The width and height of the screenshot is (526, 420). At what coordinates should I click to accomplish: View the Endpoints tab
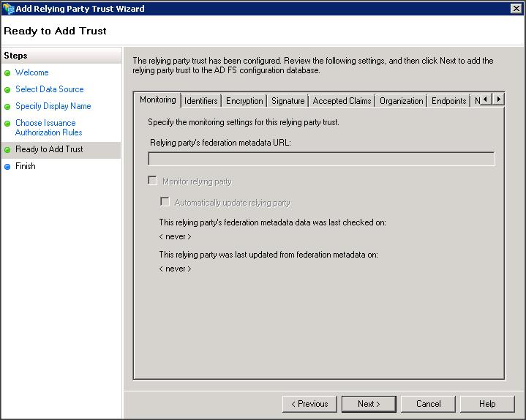(449, 101)
